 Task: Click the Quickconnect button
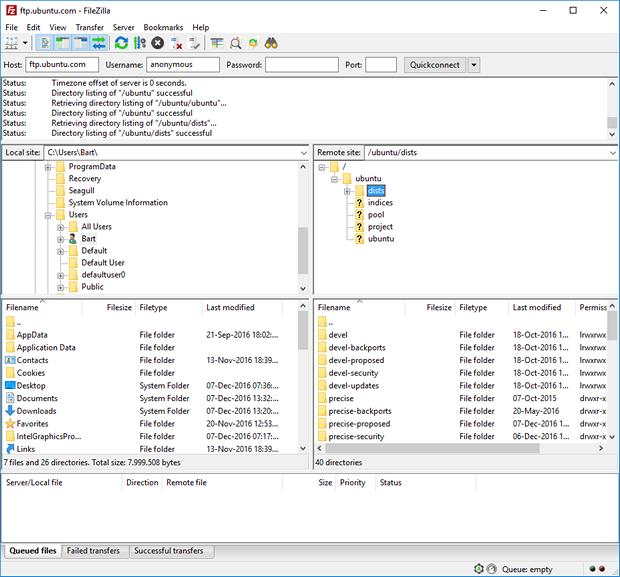click(x=435, y=65)
